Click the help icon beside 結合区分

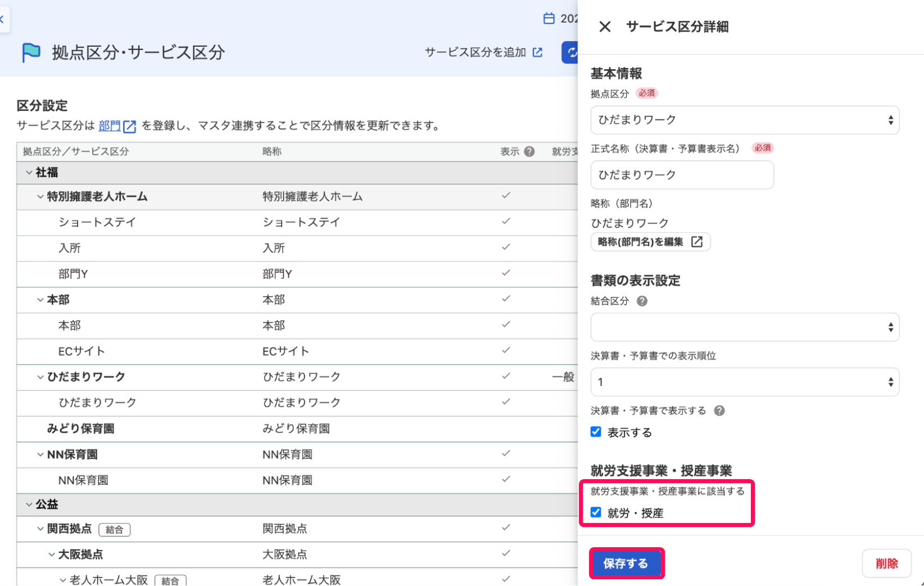tap(642, 301)
